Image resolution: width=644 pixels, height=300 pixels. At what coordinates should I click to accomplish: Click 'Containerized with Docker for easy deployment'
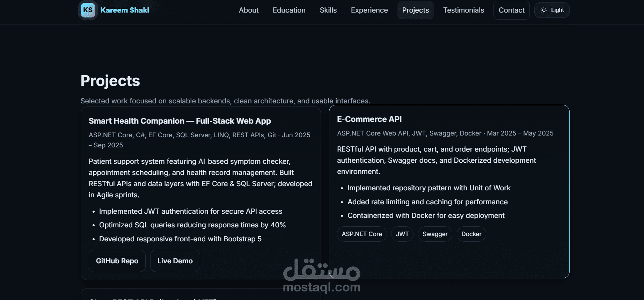426,215
